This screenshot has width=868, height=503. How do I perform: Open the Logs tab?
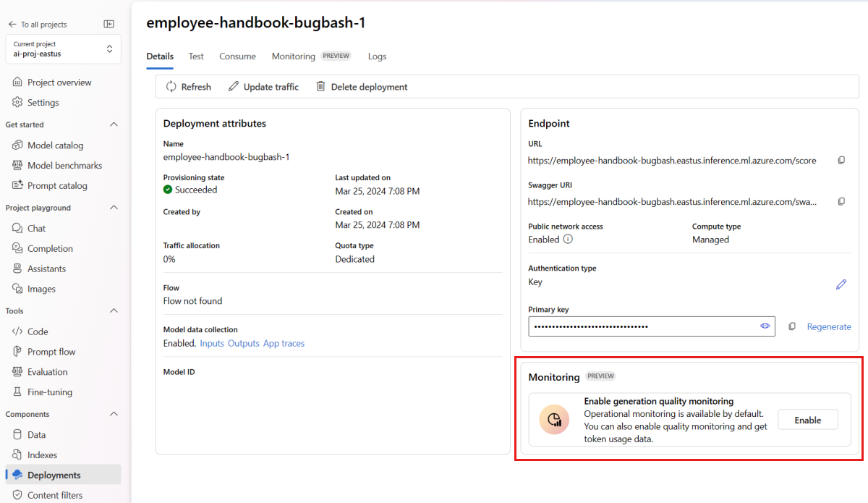click(377, 56)
